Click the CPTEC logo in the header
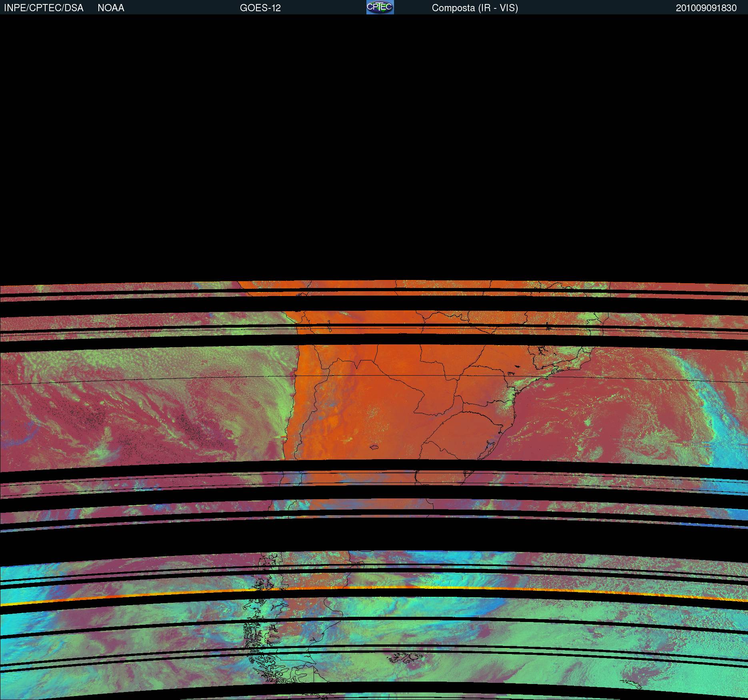 click(380, 7)
